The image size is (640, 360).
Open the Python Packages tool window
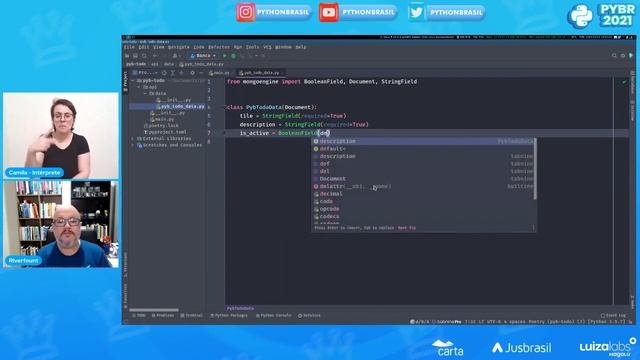[x=229, y=316]
